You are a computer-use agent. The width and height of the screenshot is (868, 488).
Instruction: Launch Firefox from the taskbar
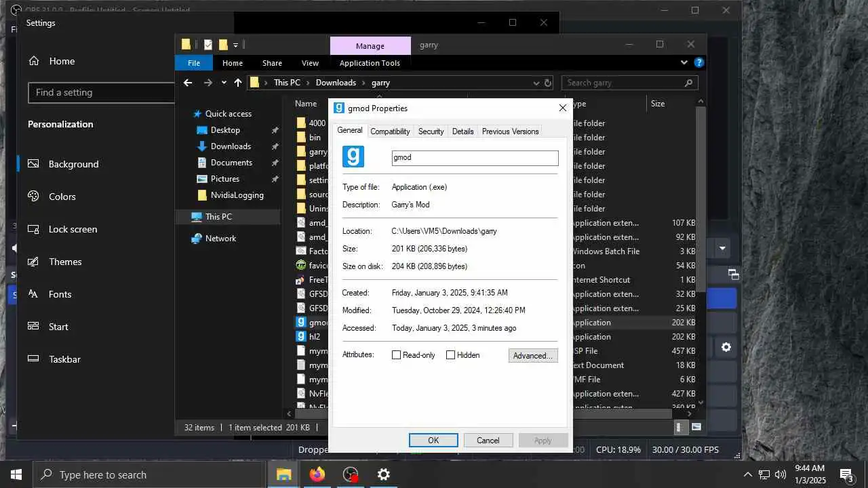tap(317, 474)
